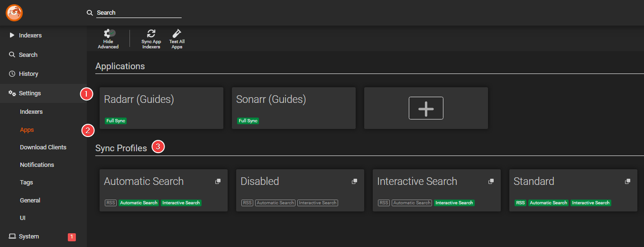Open Download Clients settings page
The height and width of the screenshot is (247, 644).
(x=43, y=147)
